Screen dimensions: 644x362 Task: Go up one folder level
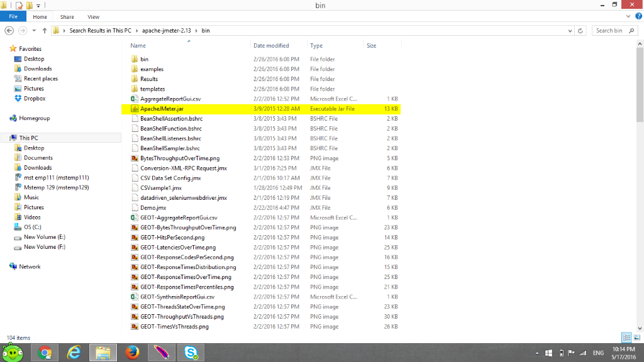45,30
